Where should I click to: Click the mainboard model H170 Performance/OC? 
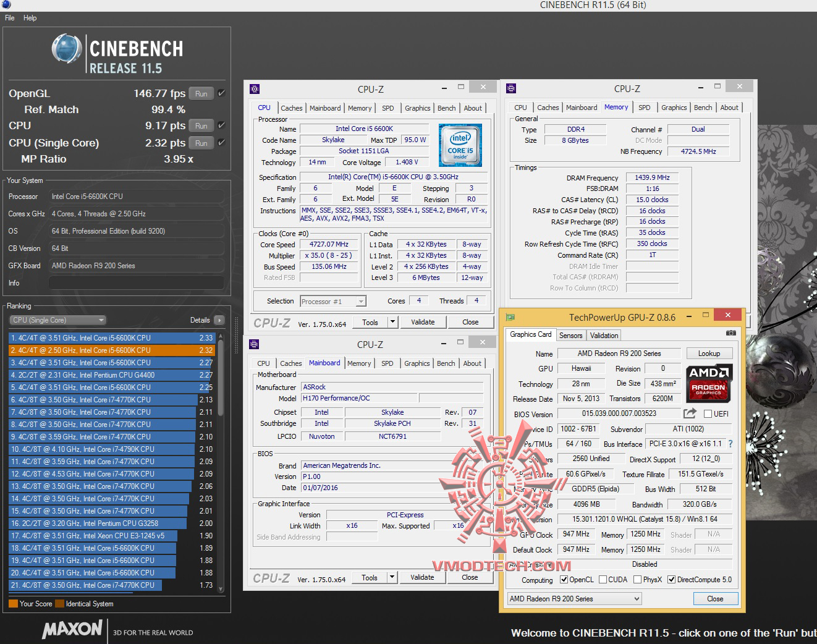[x=358, y=399]
